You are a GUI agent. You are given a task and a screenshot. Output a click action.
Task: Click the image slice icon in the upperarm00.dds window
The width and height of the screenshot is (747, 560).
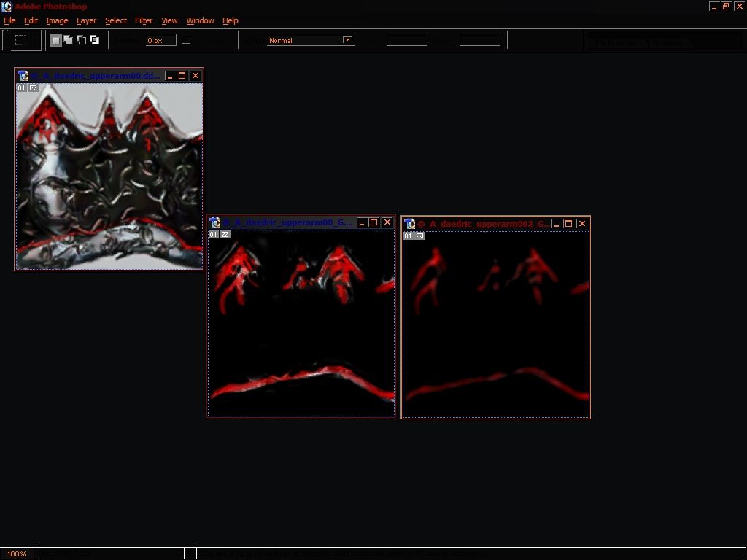pyautogui.click(x=33, y=88)
